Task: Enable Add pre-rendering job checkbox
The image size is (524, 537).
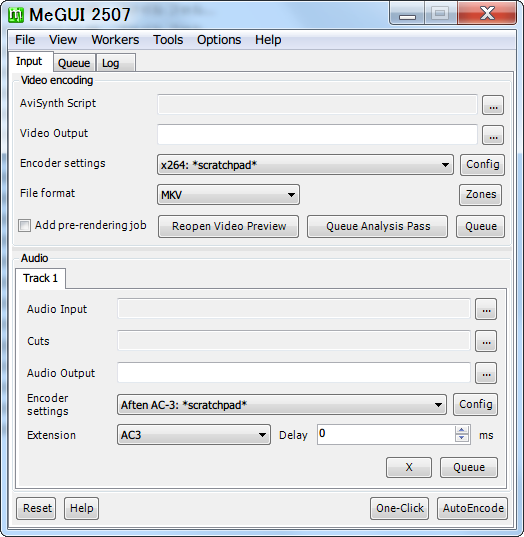Action: click(24, 226)
